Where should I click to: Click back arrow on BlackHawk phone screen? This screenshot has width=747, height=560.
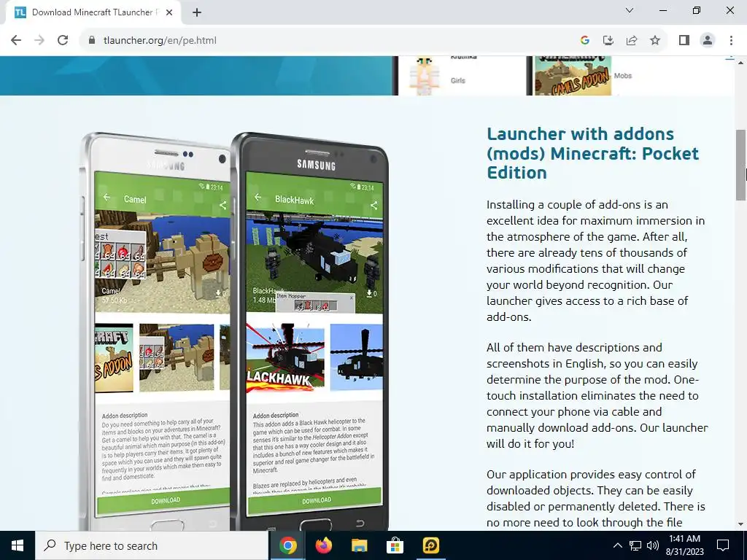(x=258, y=197)
